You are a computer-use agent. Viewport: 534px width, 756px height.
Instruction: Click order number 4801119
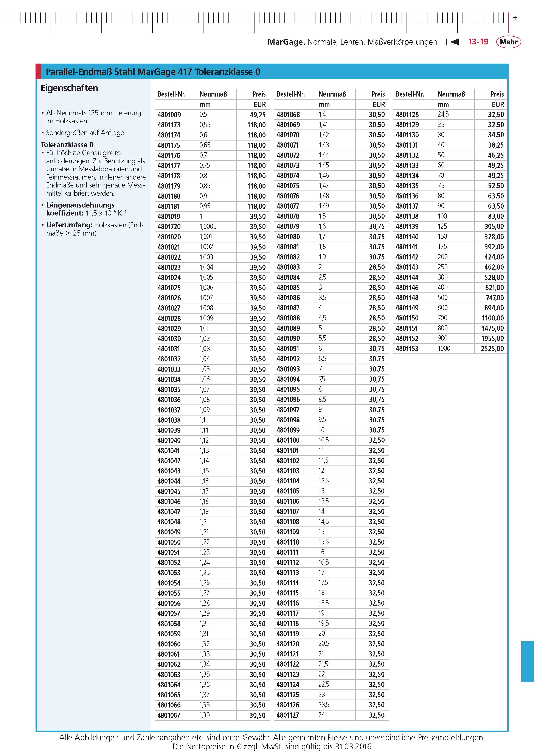(x=288, y=634)
